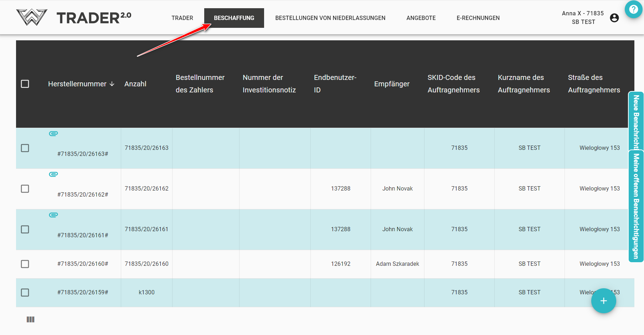Open the user account profile icon
This screenshot has width=644, height=335.
(614, 18)
